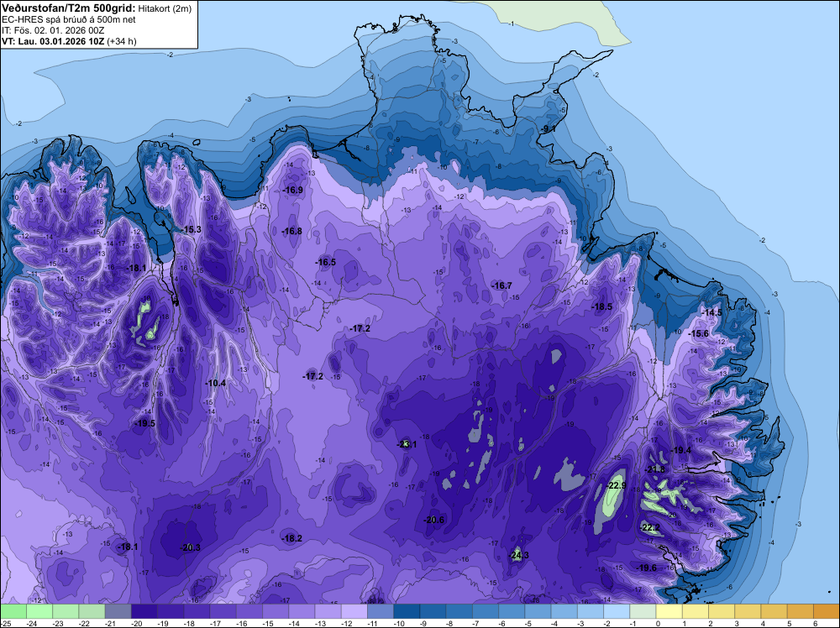Select the legend swatch labeled 3
The image size is (840, 628).
click(x=748, y=611)
